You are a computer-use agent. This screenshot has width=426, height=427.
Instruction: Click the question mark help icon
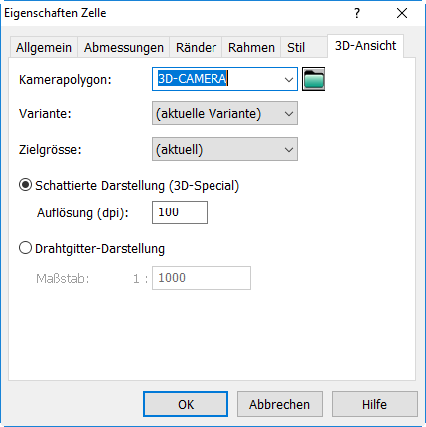[357, 13]
